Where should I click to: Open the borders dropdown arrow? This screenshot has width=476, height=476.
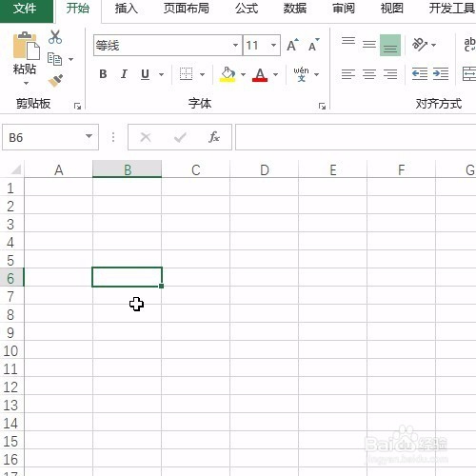click(202, 74)
